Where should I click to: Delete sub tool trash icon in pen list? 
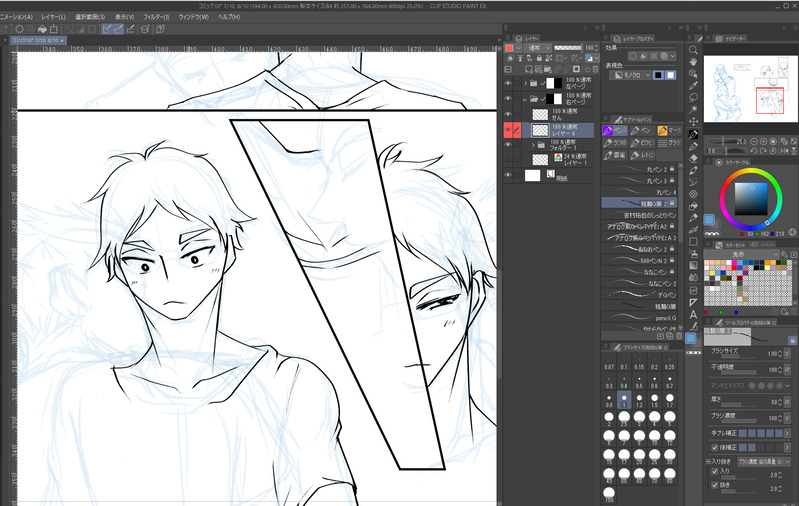click(x=679, y=336)
